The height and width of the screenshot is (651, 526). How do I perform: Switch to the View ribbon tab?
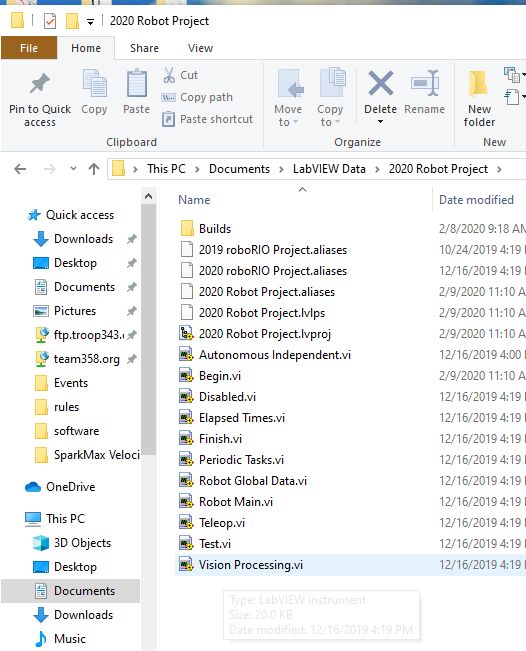point(200,48)
